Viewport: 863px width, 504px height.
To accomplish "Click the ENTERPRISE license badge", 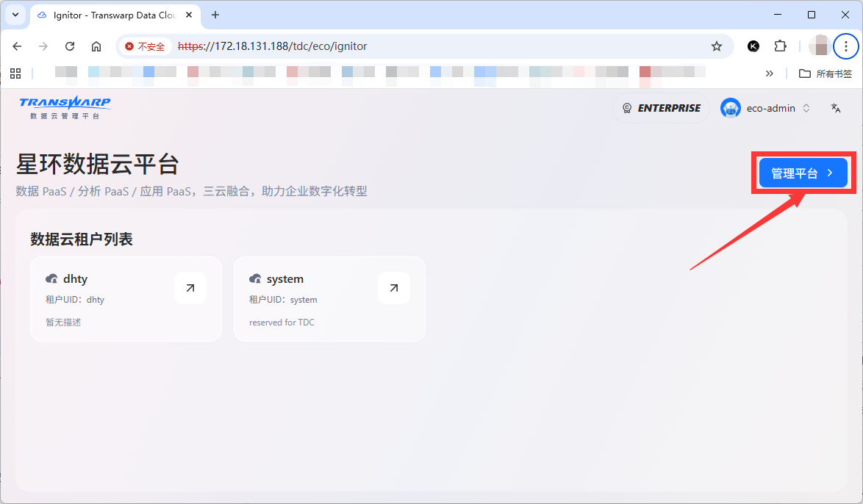I will 660,107.
